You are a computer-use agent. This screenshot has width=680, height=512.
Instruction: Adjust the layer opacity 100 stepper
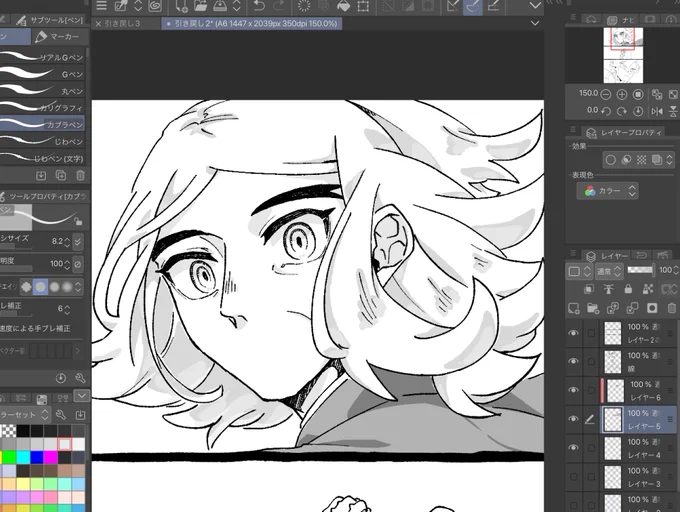(x=675, y=270)
